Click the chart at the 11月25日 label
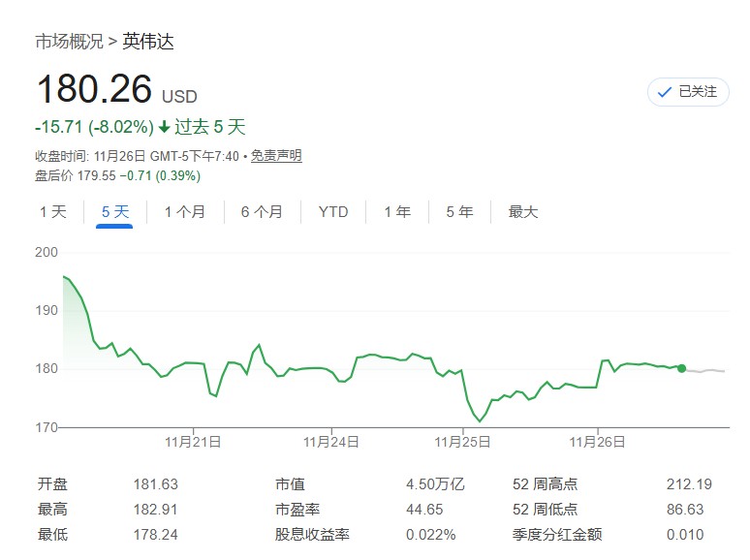The width and height of the screenshot is (750, 560). click(464, 442)
